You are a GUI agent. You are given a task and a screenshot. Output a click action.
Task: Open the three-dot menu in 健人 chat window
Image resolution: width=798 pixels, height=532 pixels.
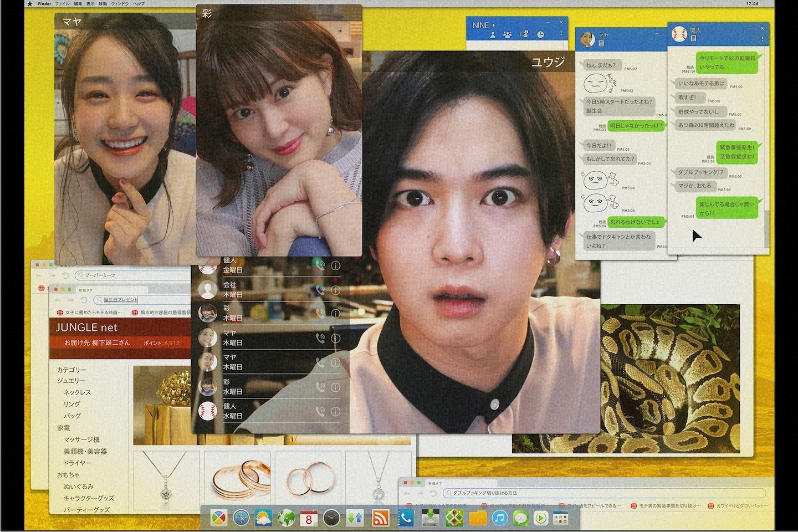(763, 39)
